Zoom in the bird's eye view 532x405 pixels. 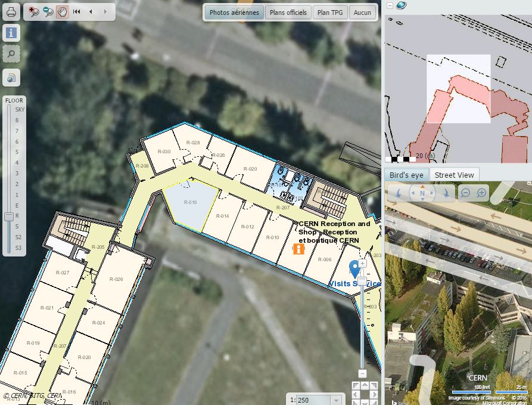[x=481, y=193]
